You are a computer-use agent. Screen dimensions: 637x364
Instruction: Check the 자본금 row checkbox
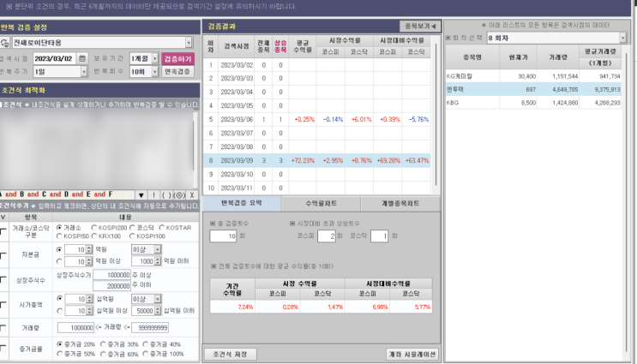(3, 255)
